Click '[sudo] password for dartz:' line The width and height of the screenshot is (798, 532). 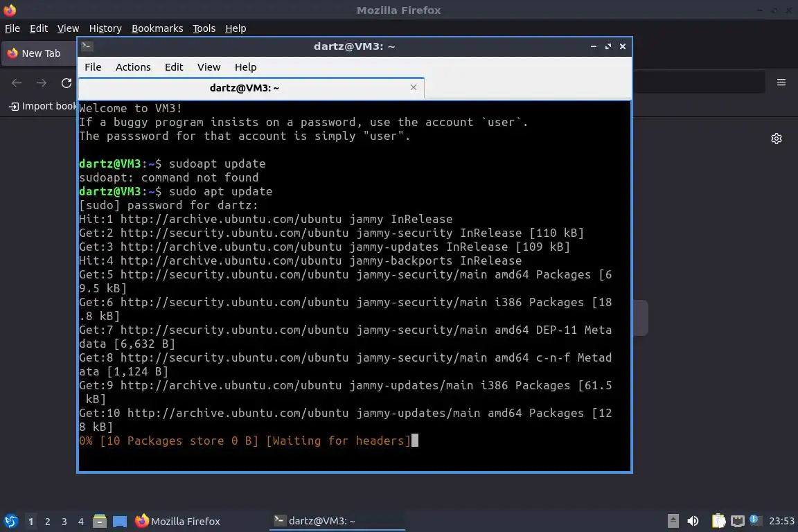tap(168, 205)
